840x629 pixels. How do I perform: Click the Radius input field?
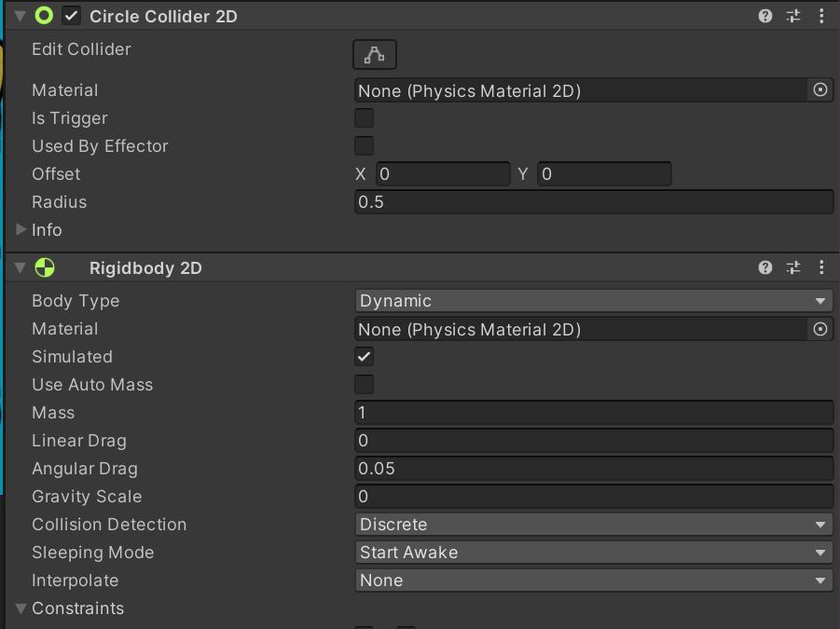tap(593, 202)
